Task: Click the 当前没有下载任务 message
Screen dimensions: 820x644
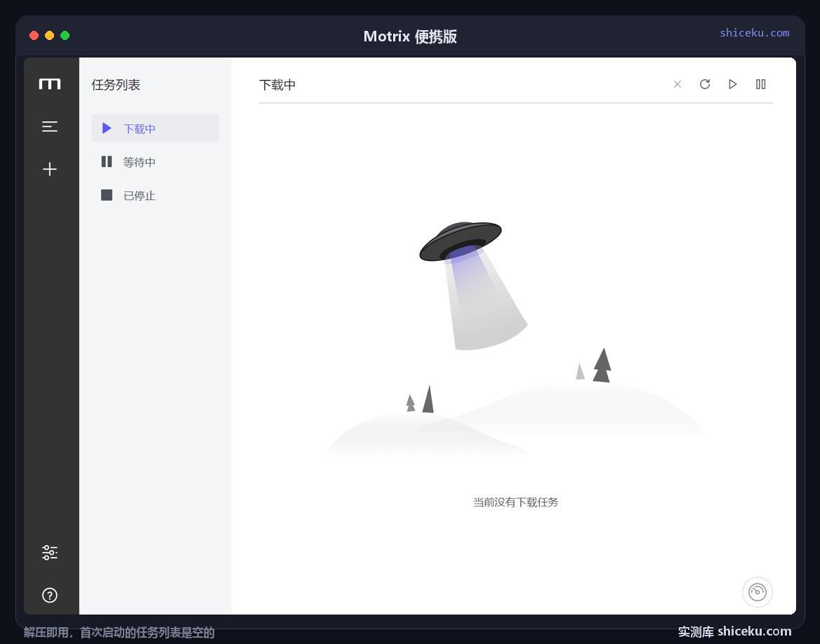Action: coord(515,502)
